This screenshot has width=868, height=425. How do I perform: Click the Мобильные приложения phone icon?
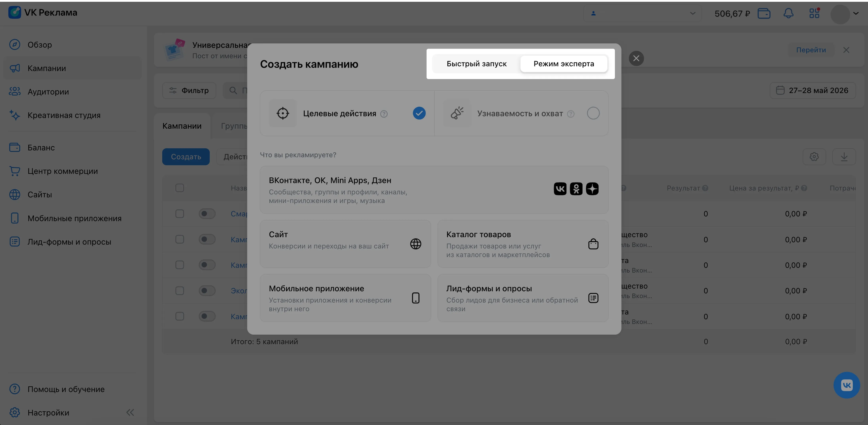pos(14,218)
